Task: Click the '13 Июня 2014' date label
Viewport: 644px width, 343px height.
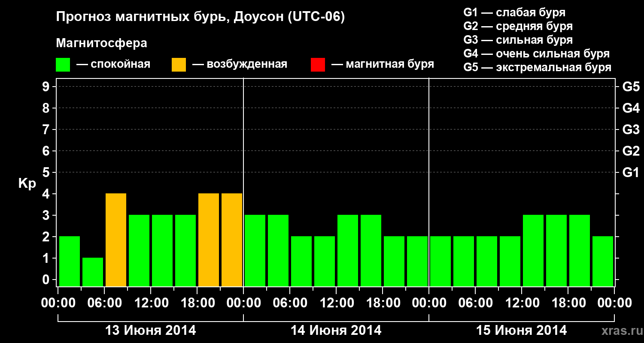Action: click(x=150, y=331)
